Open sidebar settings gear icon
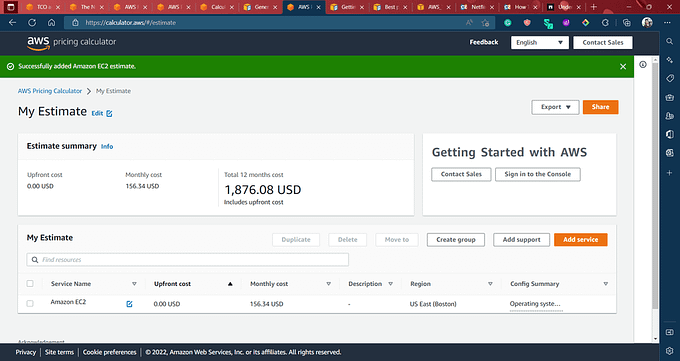Screen dimensions: 680x361 (670, 351)
